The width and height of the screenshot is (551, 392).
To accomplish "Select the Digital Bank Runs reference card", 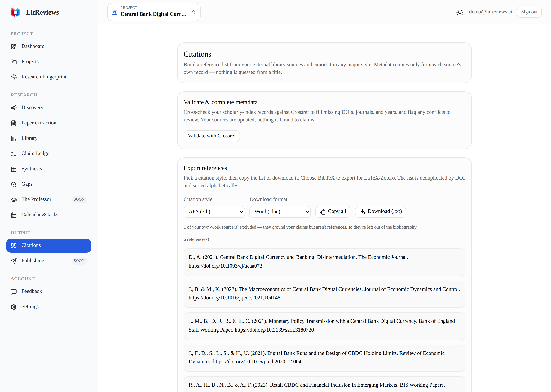I will coord(324,358).
